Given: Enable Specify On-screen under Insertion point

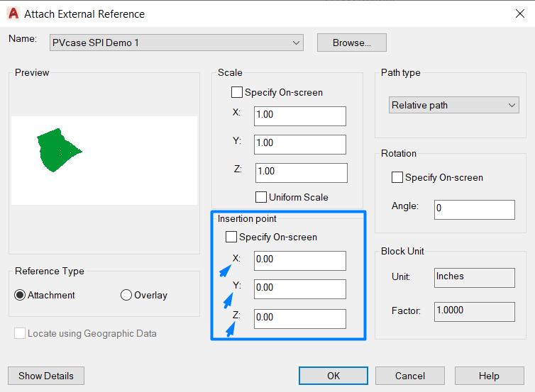Looking at the screenshot, I should tap(231, 237).
